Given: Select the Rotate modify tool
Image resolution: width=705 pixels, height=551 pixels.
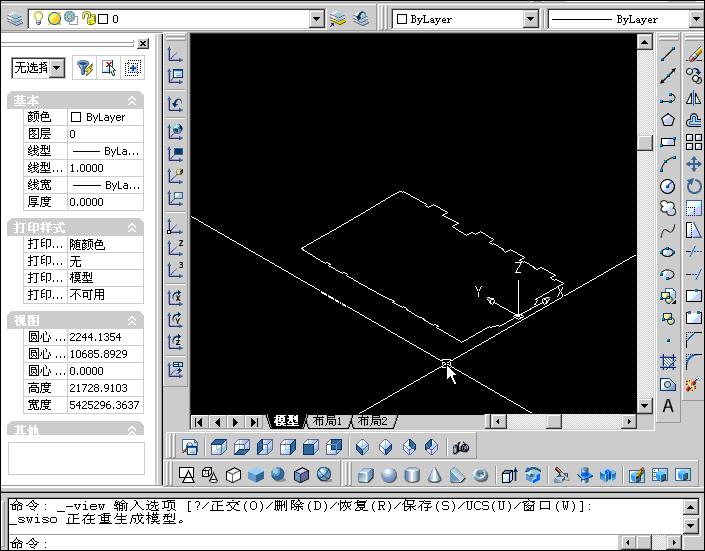Looking at the screenshot, I should [x=694, y=186].
